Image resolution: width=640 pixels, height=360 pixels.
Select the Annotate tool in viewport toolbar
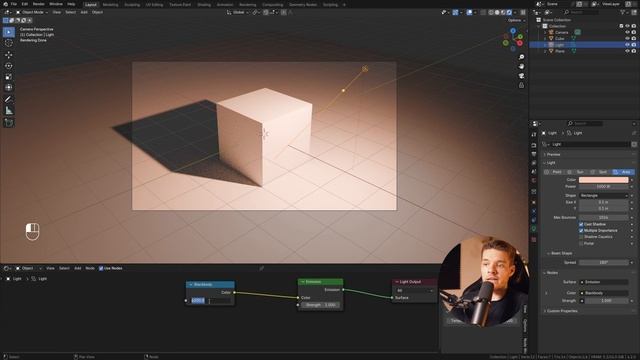[x=9, y=99]
